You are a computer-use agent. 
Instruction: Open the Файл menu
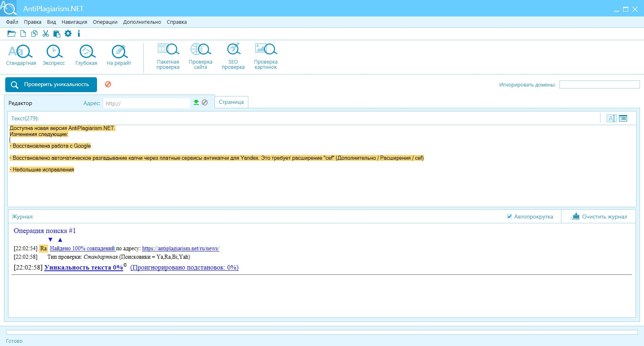[12, 22]
